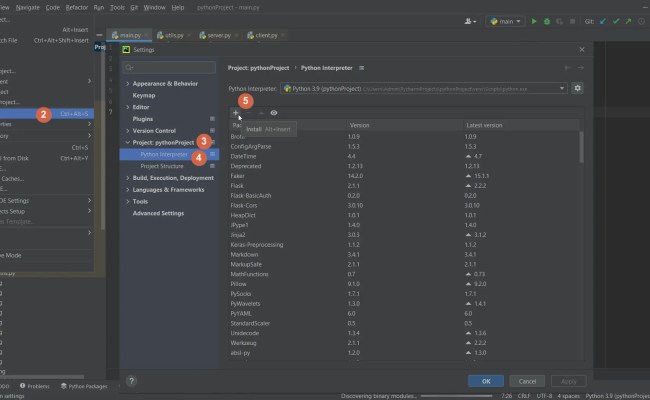
Task: Click the forward navigation arrow in Settings
Action: point(581,68)
